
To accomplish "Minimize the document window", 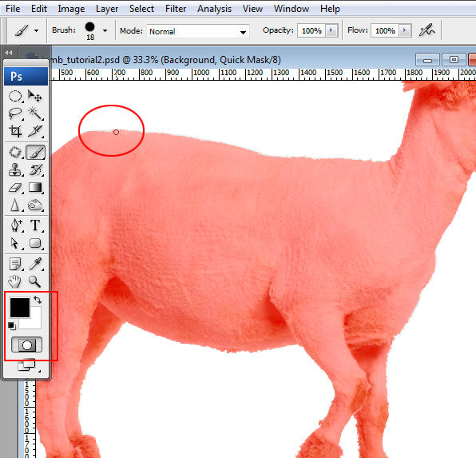I will 427,60.
